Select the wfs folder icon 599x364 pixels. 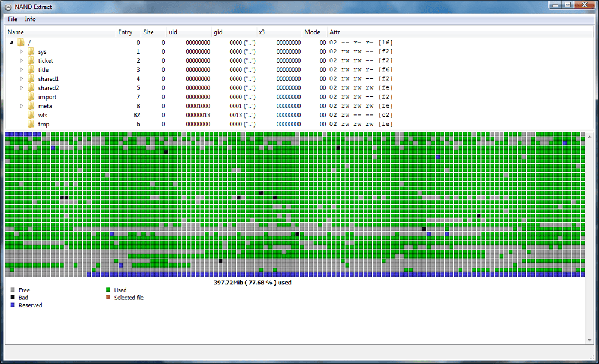(31, 115)
